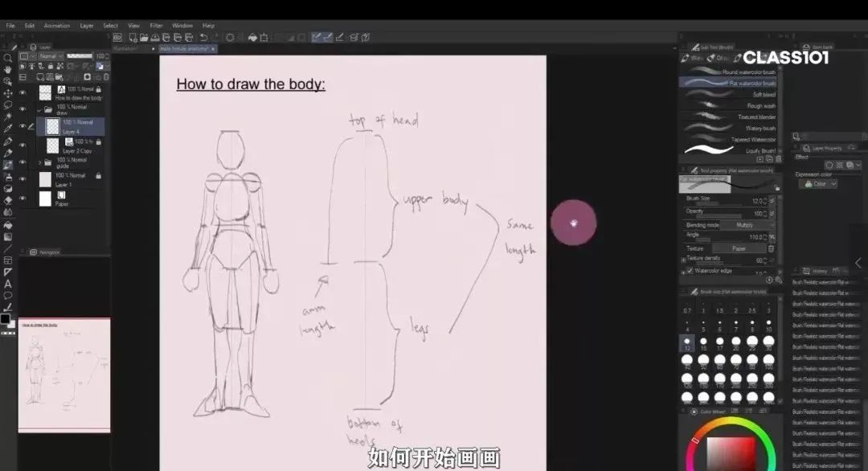The image size is (868, 471).
Task: Expand the guide layer folder
Action: coord(40,162)
